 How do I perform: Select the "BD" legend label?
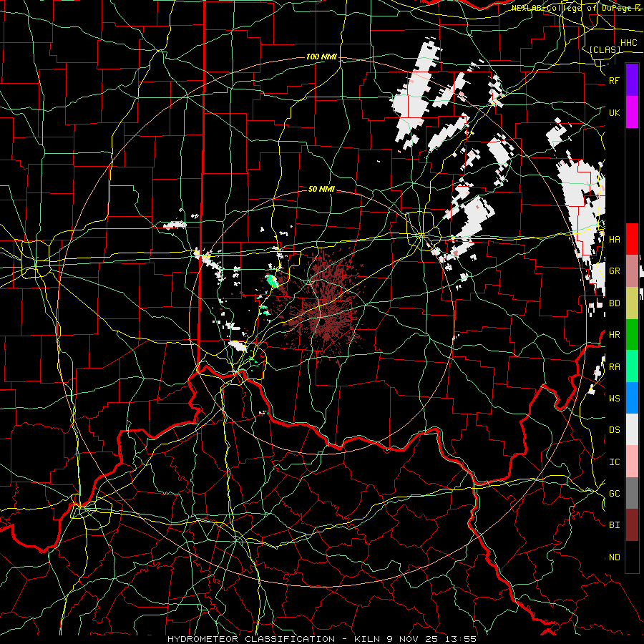click(x=614, y=303)
